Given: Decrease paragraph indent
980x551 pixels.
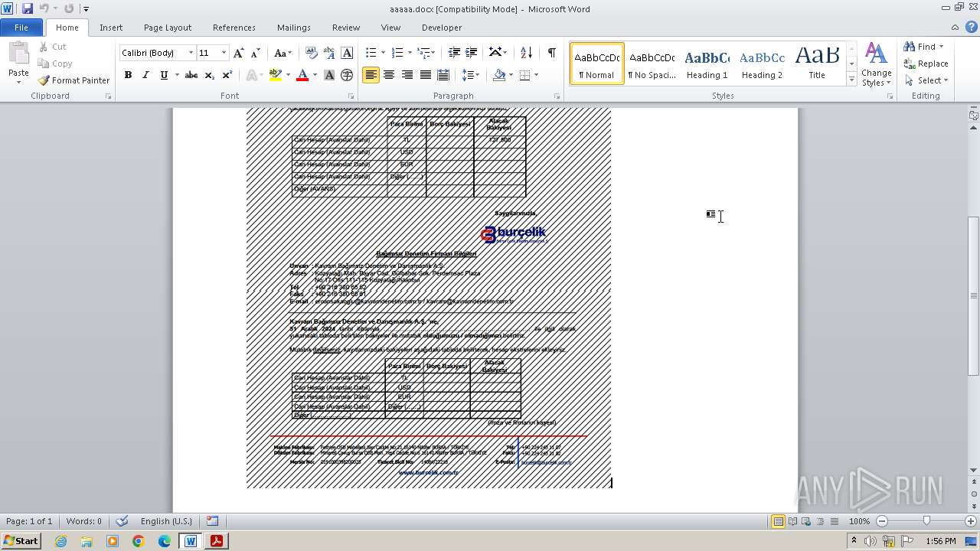Looking at the screenshot, I should [x=454, y=53].
